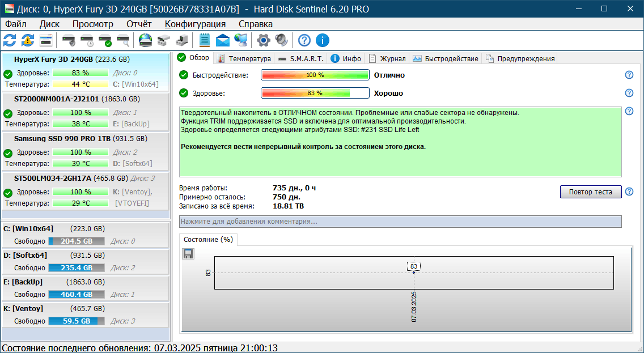
Task: Click the gray speaker toolbar icon
Action: 281,40
